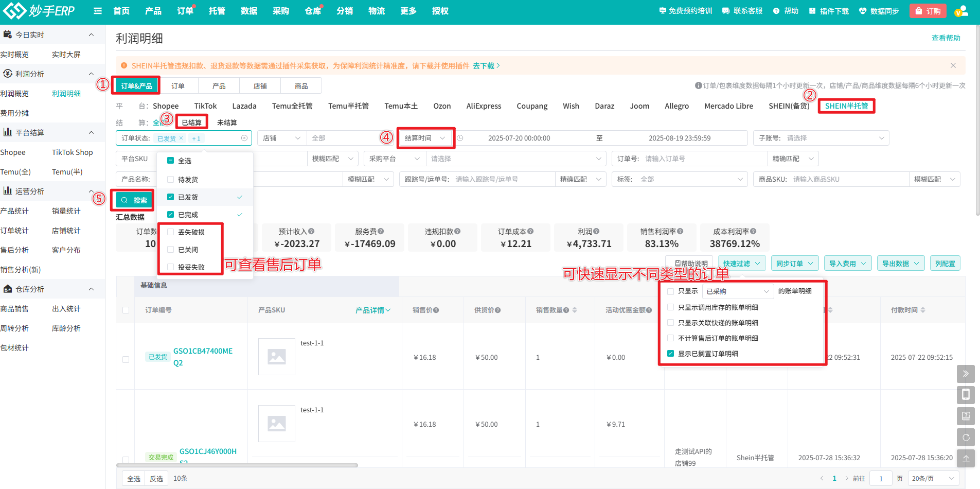Click the 订单号 input field
The image size is (980, 489).
tap(704, 159)
